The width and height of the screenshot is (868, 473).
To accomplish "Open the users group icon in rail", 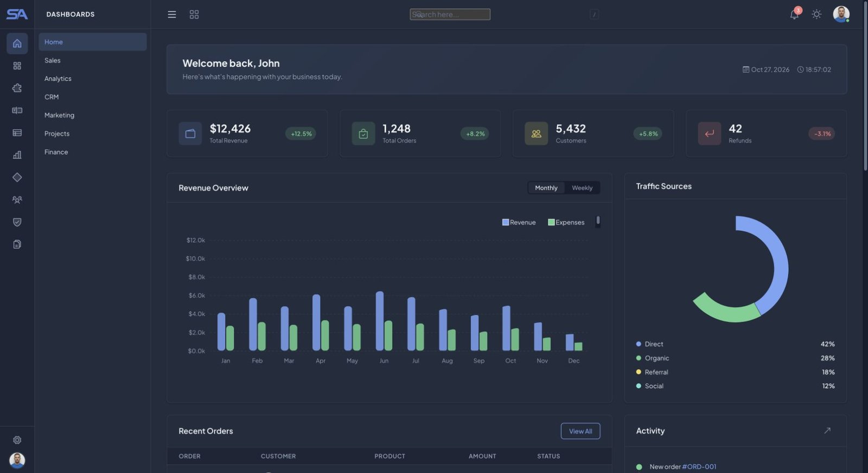I will pos(17,200).
